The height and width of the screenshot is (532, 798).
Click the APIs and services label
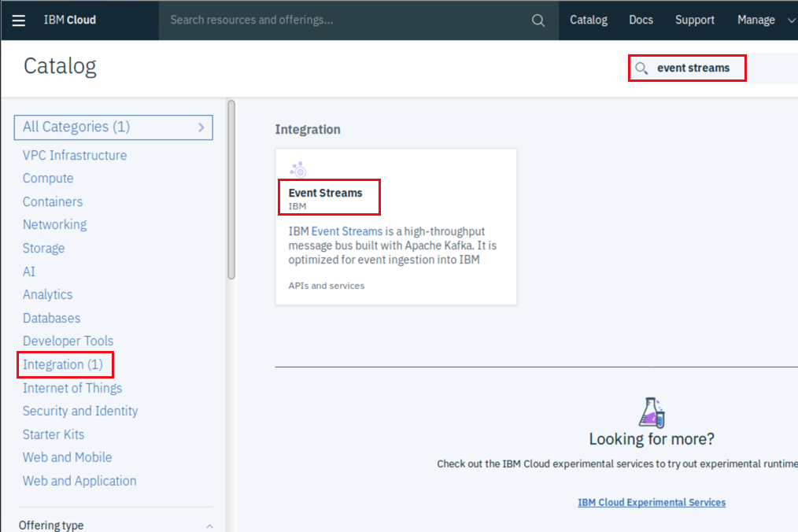click(327, 286)
